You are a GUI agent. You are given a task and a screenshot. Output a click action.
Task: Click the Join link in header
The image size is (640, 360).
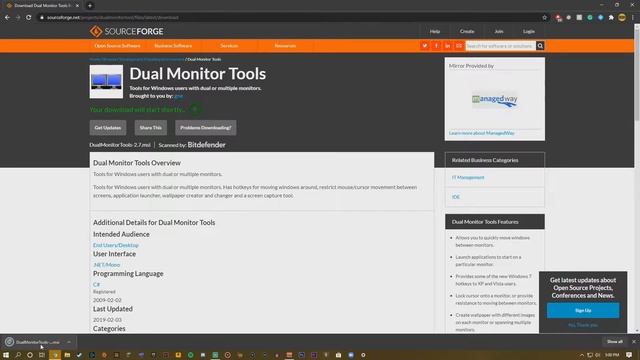tap(499, 31)
